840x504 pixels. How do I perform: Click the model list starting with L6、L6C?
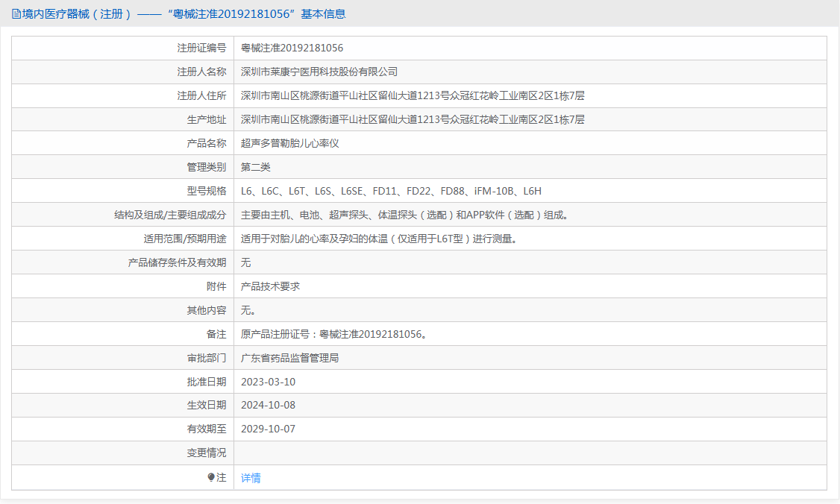click(391, 191)
